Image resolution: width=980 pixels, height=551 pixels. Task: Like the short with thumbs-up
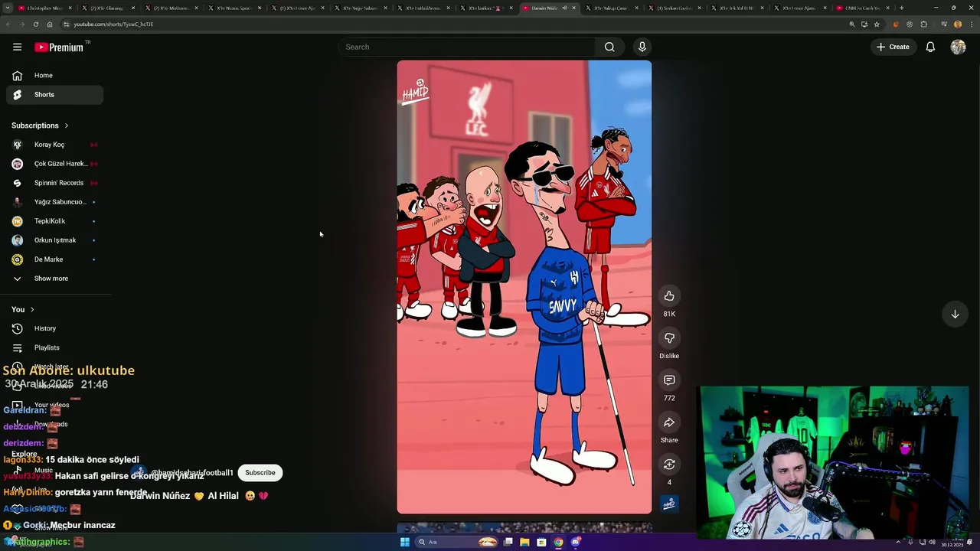669,296
